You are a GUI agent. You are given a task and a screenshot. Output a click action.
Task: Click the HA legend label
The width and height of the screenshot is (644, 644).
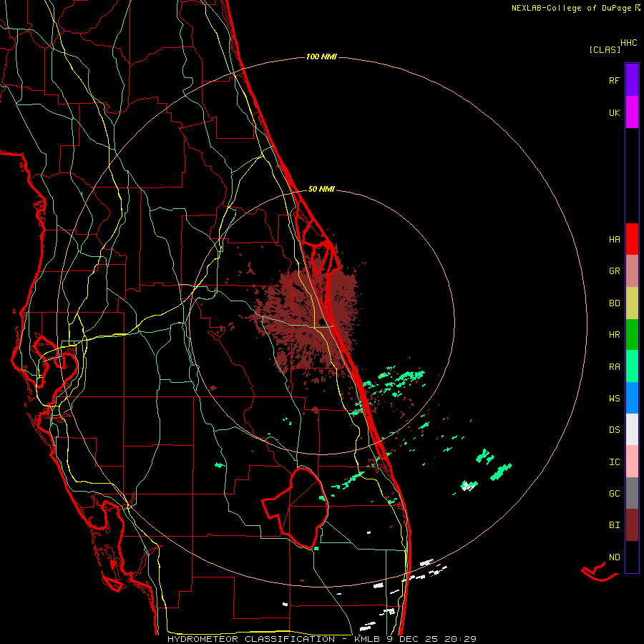pos(614,240)
